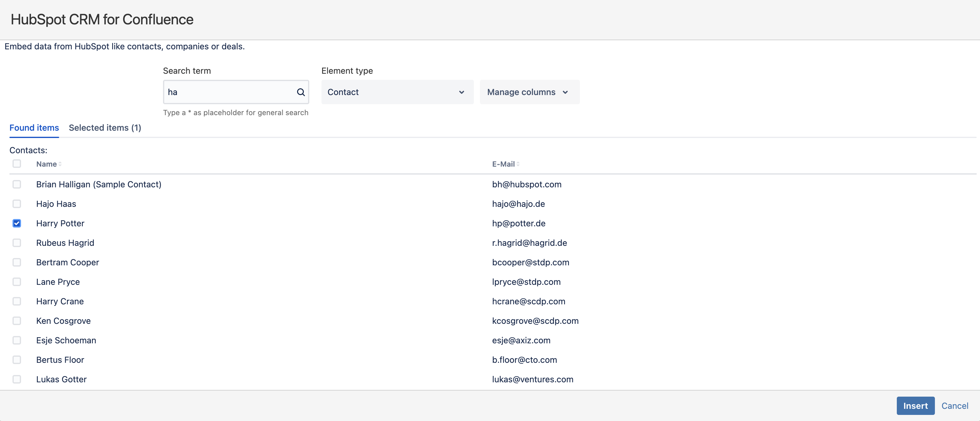The image size is (980, 421).
Task: Switch to the Found items tab
Action: [34, 128]
